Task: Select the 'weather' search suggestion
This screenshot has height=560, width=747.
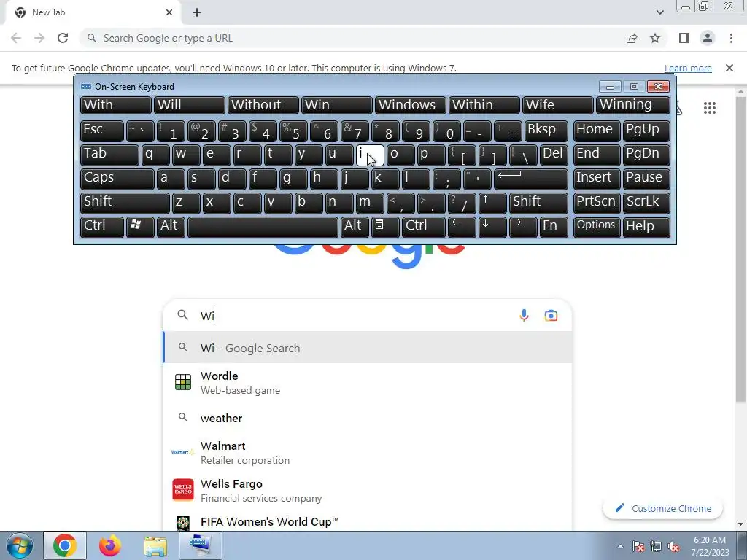Action: tap(368, 418)
